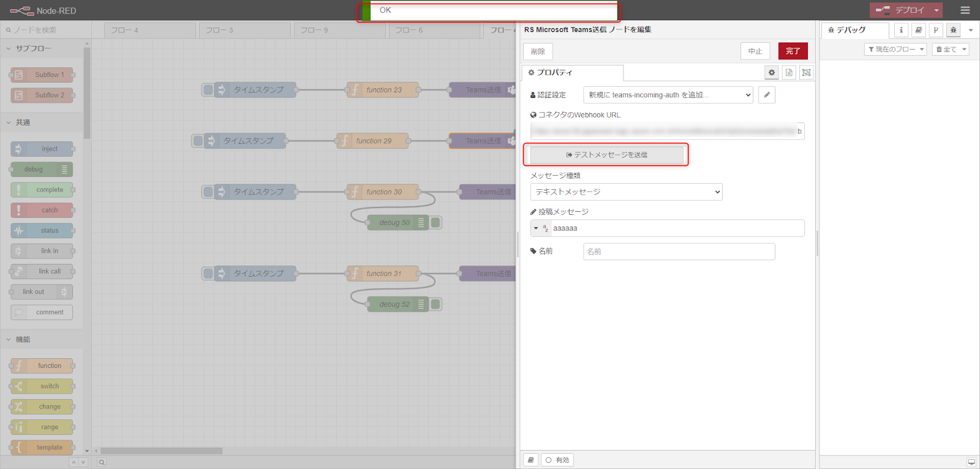The height and width of the screenshot is (469, 980).
Task: Click the red 完了 done button
Action: [x=793, y=51]
